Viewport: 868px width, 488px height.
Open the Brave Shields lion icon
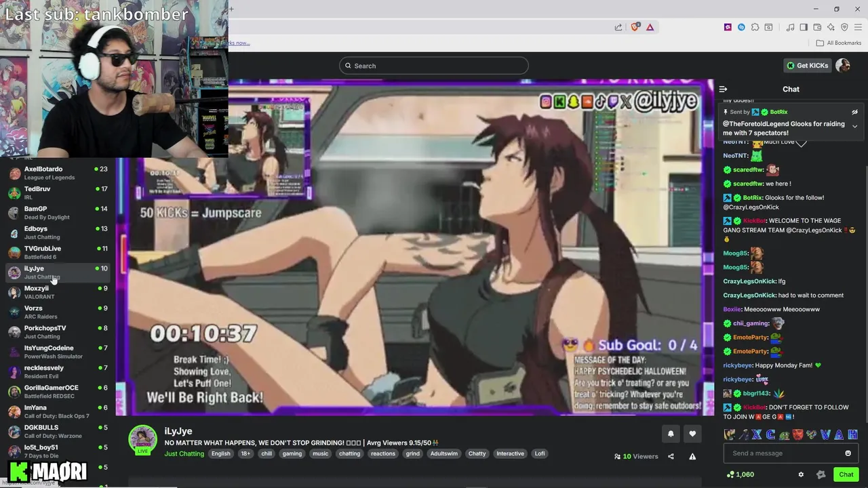635,27
